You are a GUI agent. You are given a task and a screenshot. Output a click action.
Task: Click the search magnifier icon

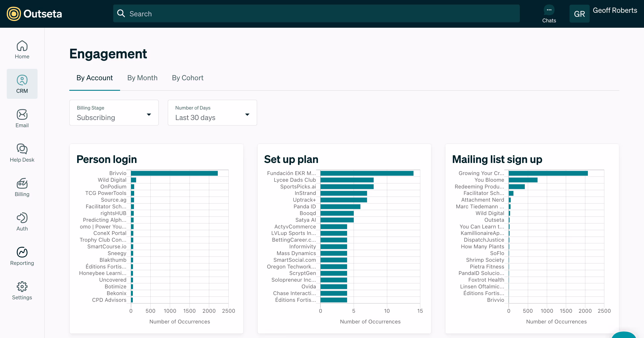121,13
